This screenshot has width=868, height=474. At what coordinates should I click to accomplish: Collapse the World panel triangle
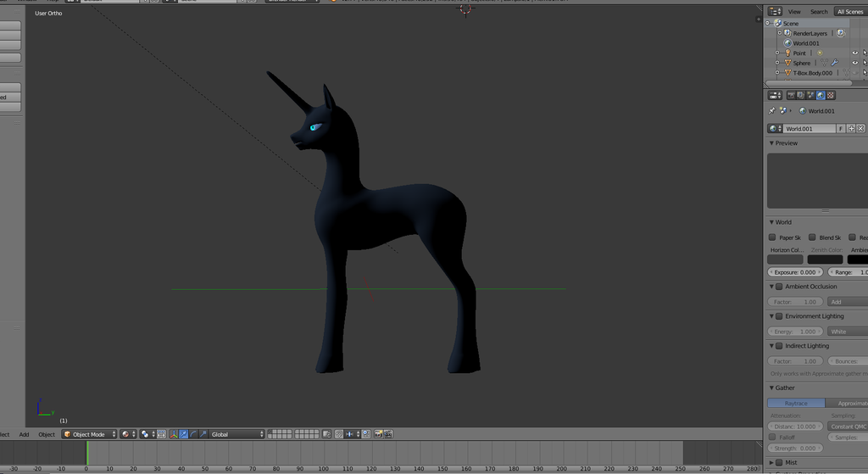point(771,222)
